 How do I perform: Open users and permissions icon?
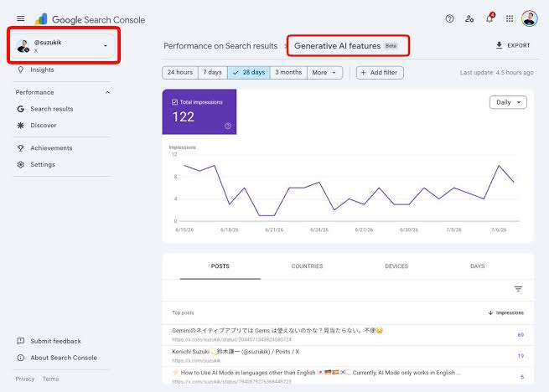[469, 18]
